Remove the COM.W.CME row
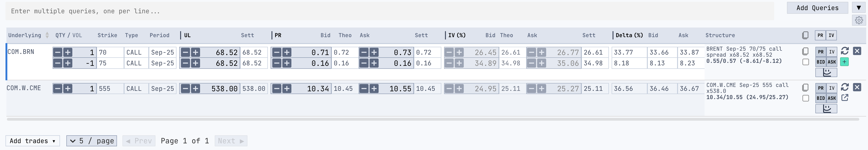The height and width of the screenshot is (150, 868). tap(857, 87)
